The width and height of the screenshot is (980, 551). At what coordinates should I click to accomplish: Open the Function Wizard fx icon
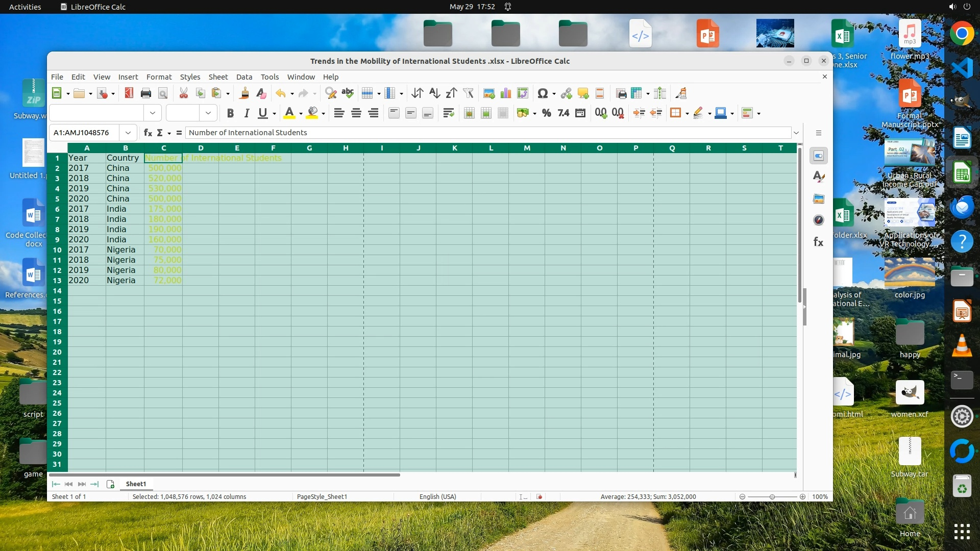tap(148, 133)
